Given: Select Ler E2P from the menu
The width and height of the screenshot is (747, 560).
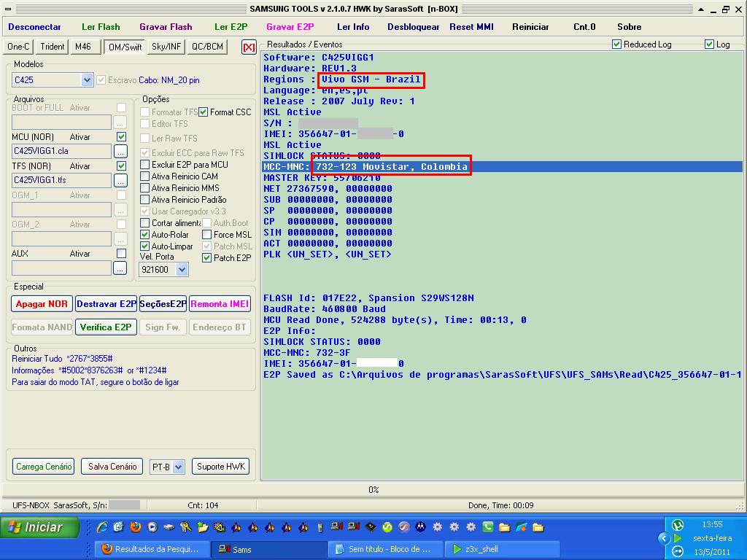Looking at the screenshot, I should (231, 27).
